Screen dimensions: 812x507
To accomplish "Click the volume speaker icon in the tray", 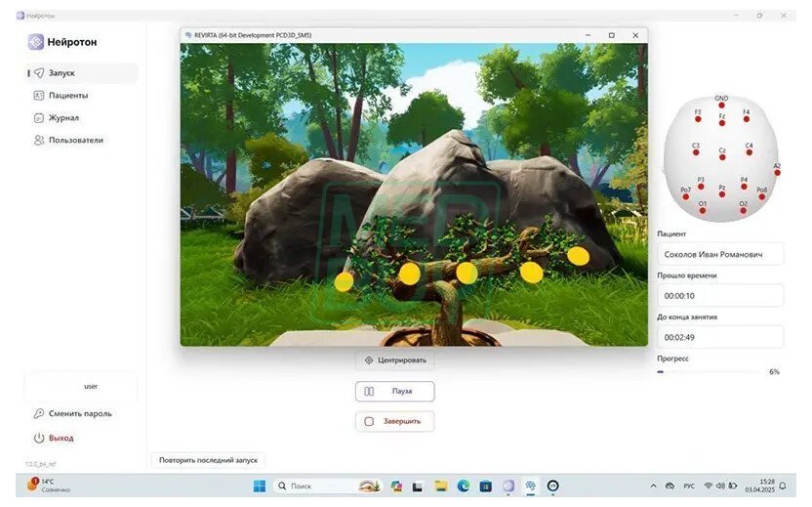I will pos(720,486).
